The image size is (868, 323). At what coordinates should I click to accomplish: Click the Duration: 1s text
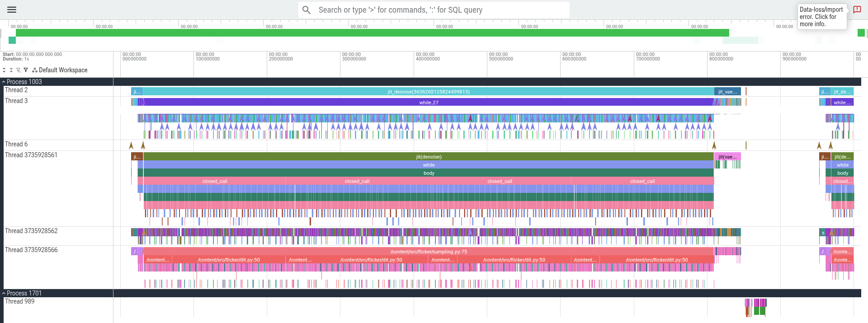(16, 59)
